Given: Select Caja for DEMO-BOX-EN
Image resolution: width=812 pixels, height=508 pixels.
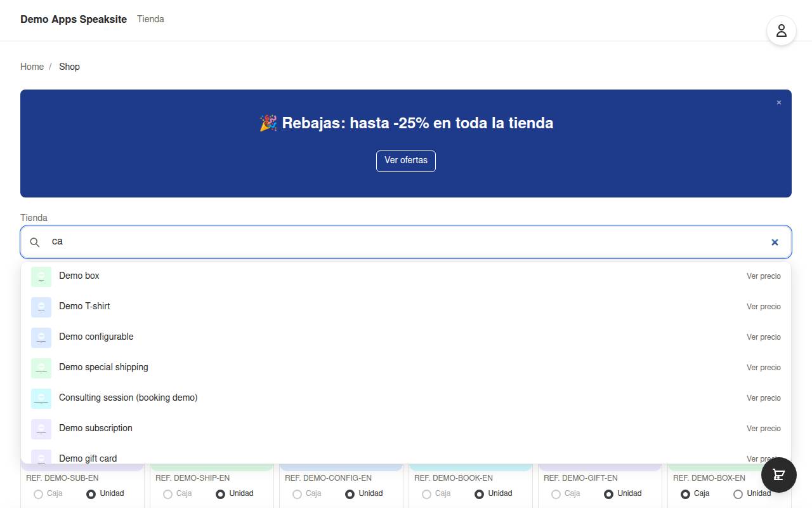Looking at the screenshot, I should tap(686, 494).
